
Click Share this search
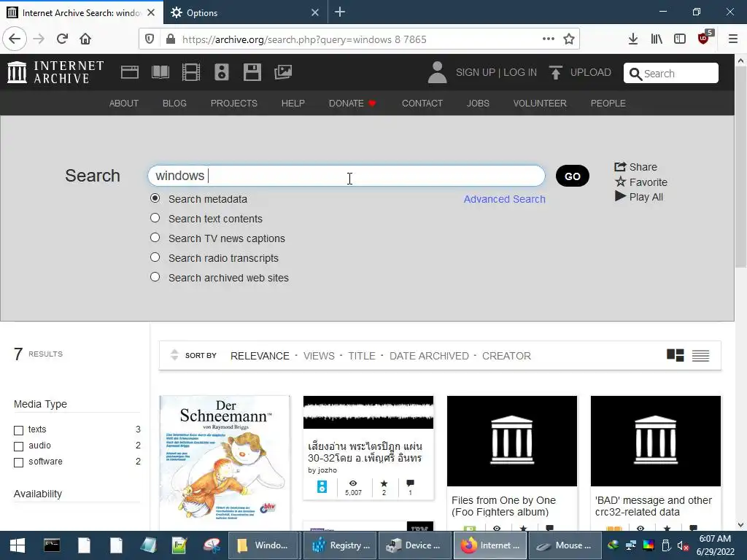coord(635,167)
